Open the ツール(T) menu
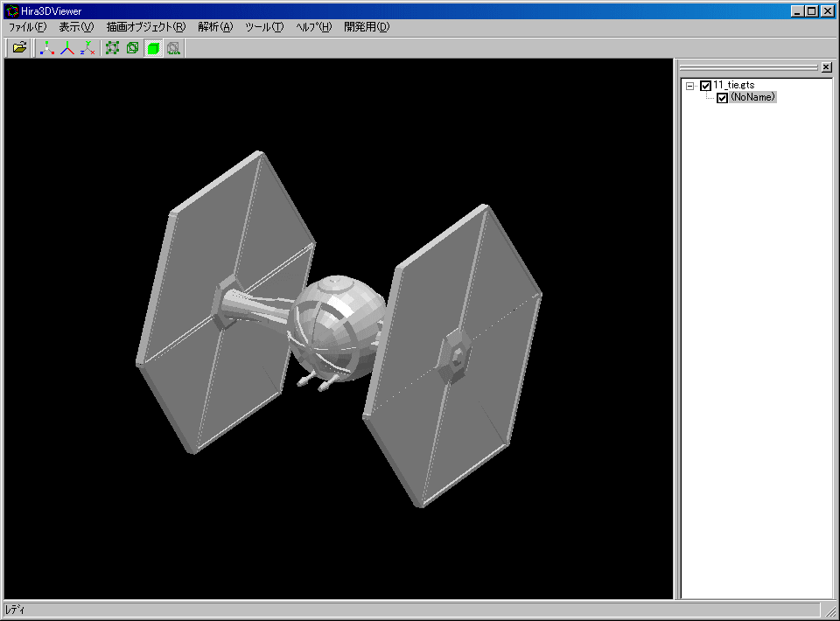Image resolution: width=840 pixels, height=621 pixels. [264, 27]
